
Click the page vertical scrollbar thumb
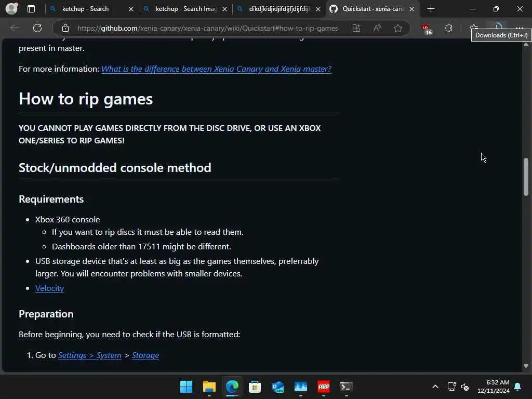[x=526, y=177]
